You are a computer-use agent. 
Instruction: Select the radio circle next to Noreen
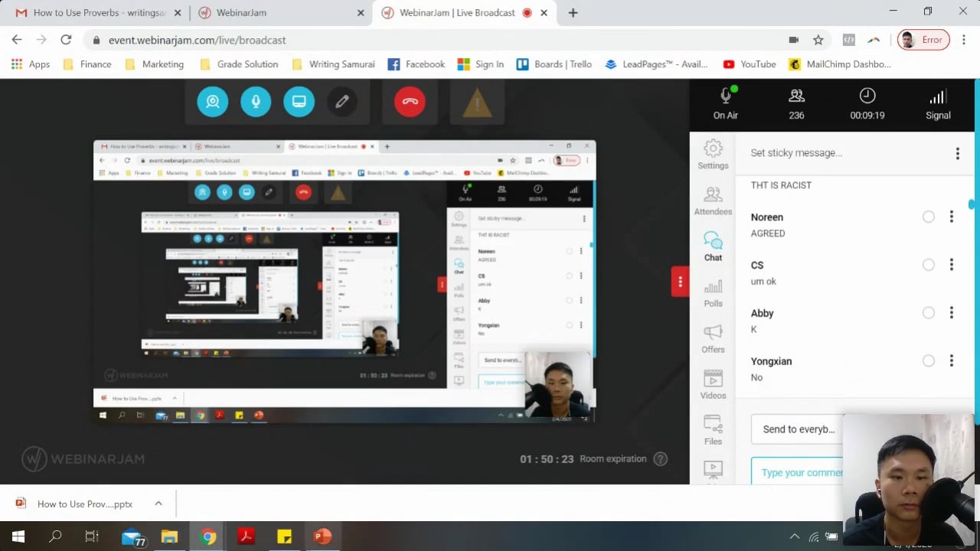point(929,217)
